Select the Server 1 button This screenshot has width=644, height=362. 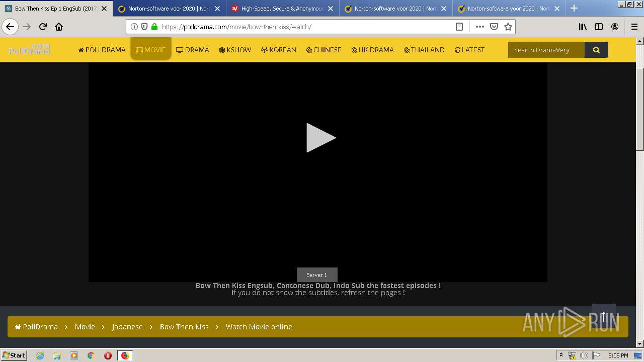pos(317,275)
